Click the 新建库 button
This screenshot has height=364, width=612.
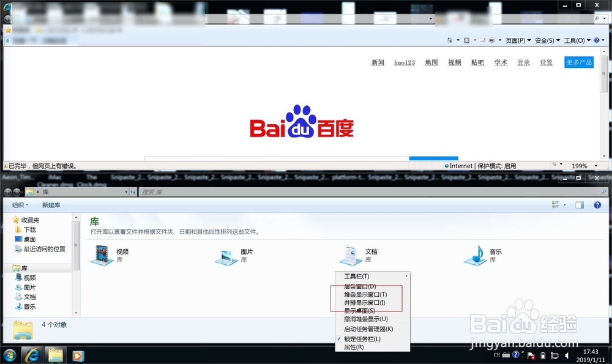50,204
